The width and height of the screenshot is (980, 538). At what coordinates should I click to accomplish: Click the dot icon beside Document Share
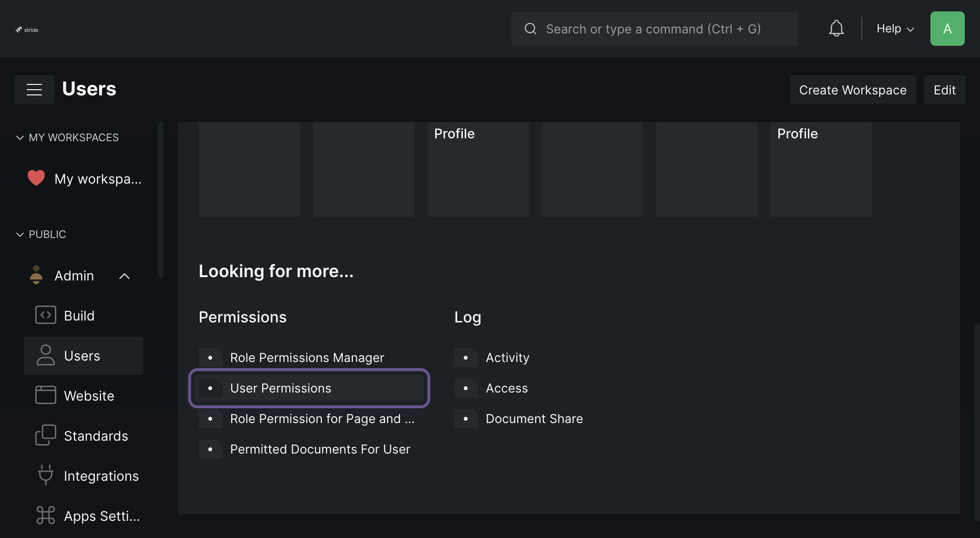466,419
